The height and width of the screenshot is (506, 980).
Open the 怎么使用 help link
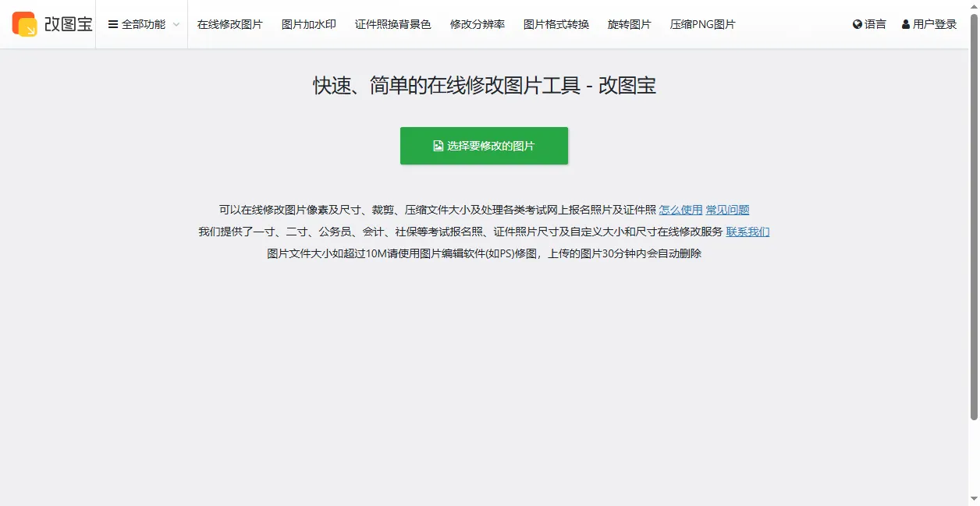[680, 209]
